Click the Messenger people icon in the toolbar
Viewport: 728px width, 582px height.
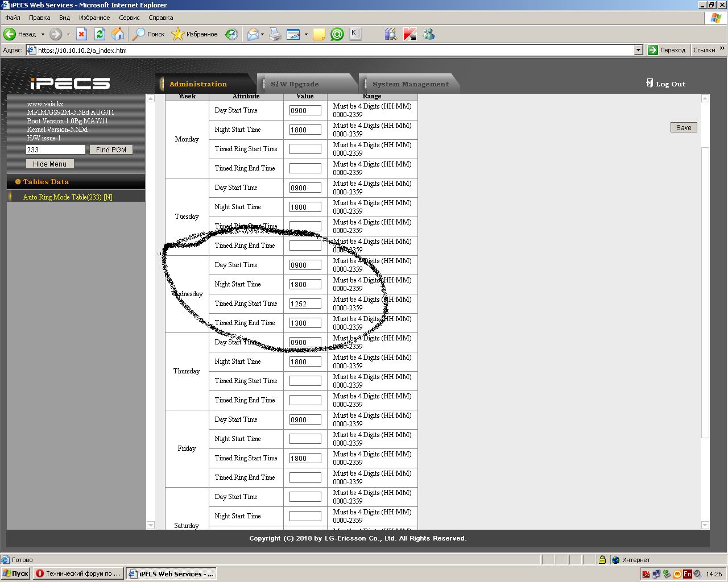429,34
